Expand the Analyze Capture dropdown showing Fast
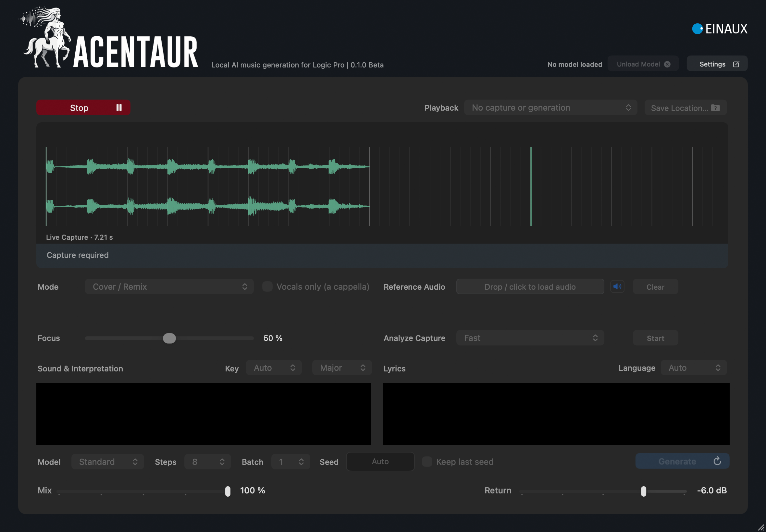The image size is (766, 532). (530, 338)
